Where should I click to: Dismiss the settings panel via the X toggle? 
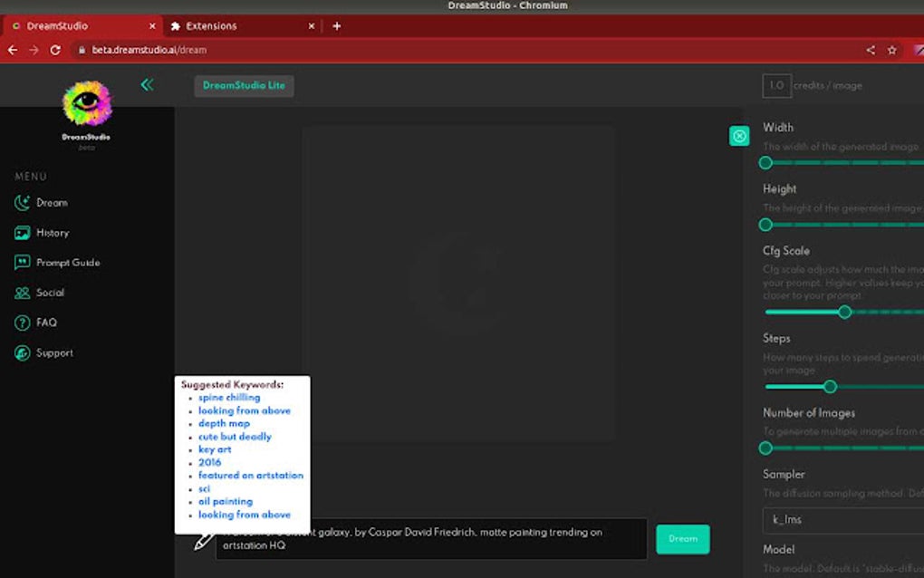739,136
